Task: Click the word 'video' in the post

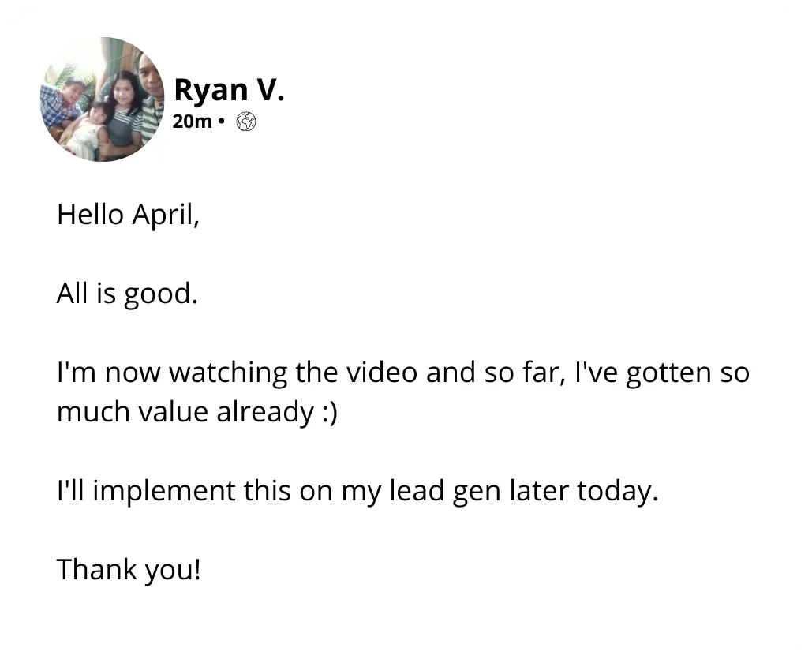Action: [382, 373]
